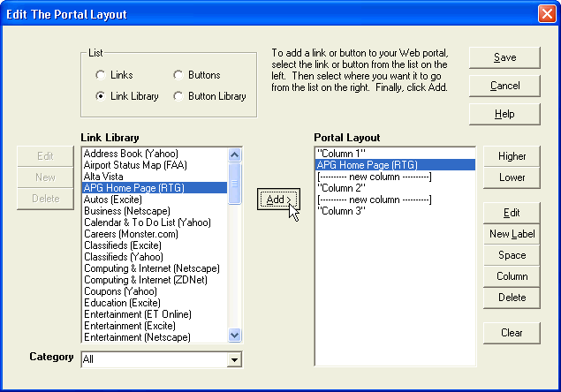561x392 pixels.
Task: Save the portal layout
Action: tap(504, 57)
